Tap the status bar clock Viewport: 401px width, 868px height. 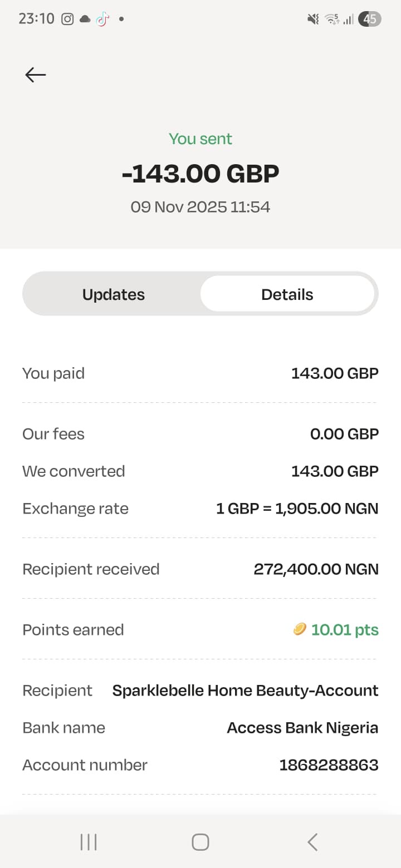(x=36, y=19)
